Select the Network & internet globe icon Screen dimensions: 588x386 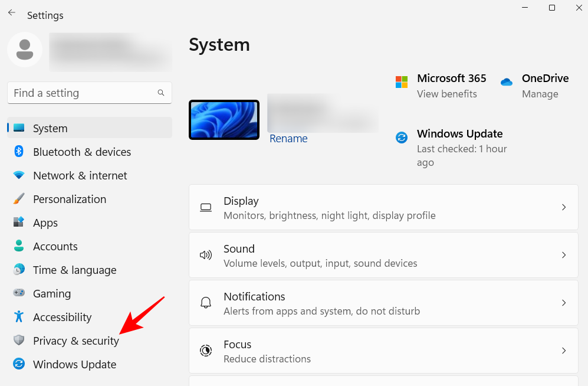click(18, 175)
